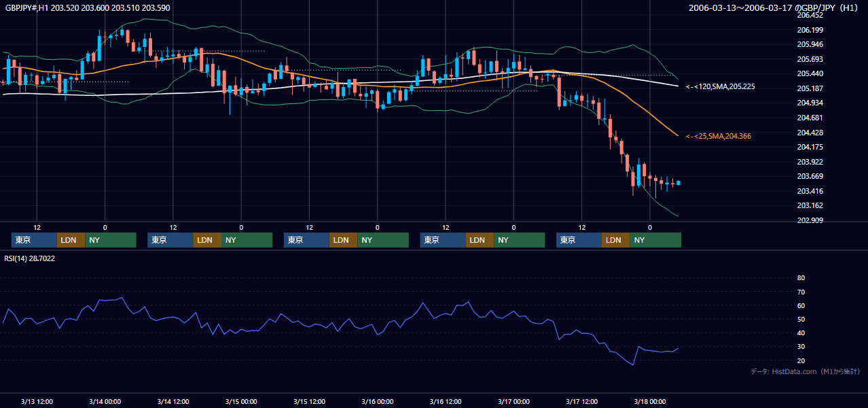The height and width of the screenshot is (408, 868).
Task: Click price axis value 203.162
Action: click(810, 205)
